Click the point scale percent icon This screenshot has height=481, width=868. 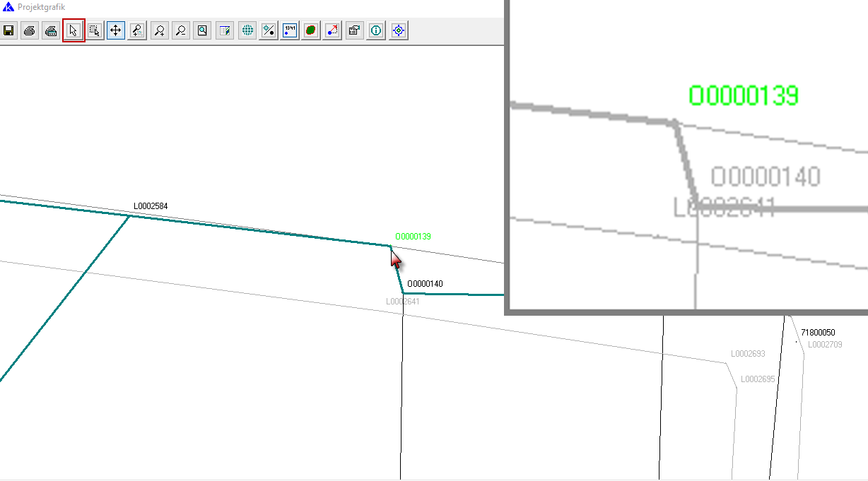click(x=269, y=31)
